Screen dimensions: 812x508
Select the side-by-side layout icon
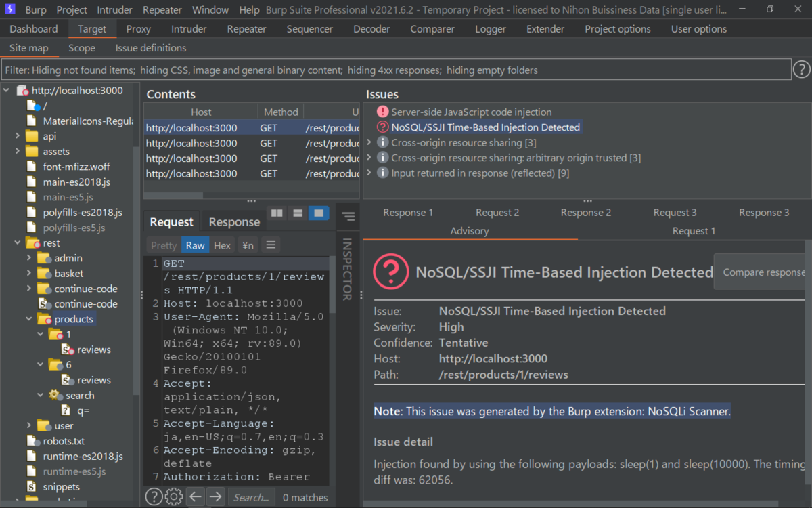[277, 213]
